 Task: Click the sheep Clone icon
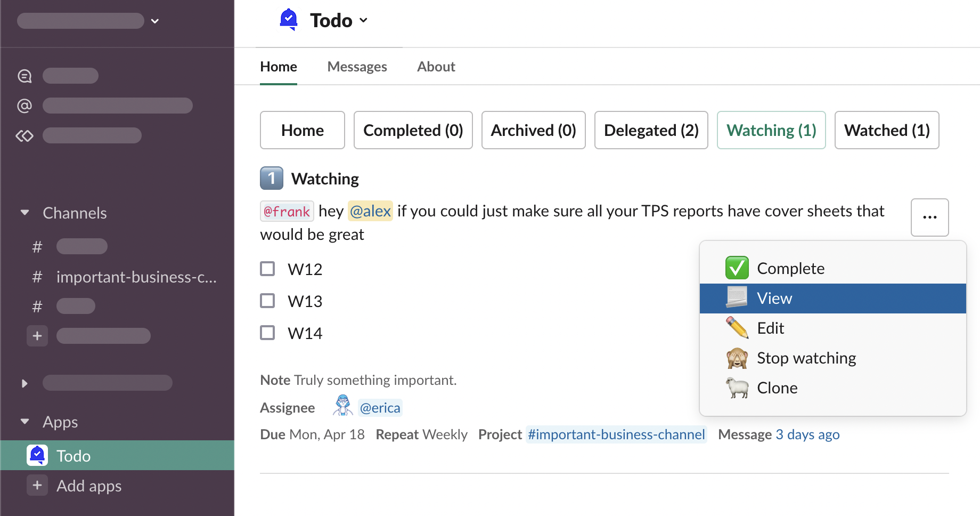click(737, 388)
